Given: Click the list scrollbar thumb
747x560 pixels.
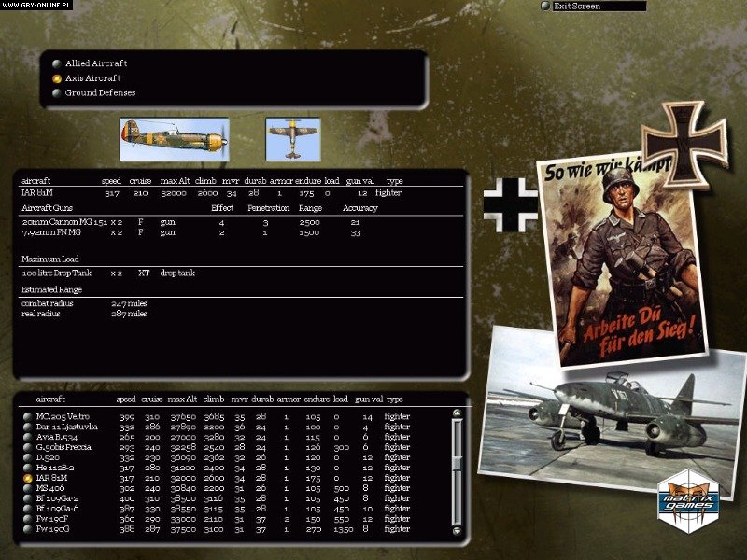Looking at the screenshot, I should [455, 464].
